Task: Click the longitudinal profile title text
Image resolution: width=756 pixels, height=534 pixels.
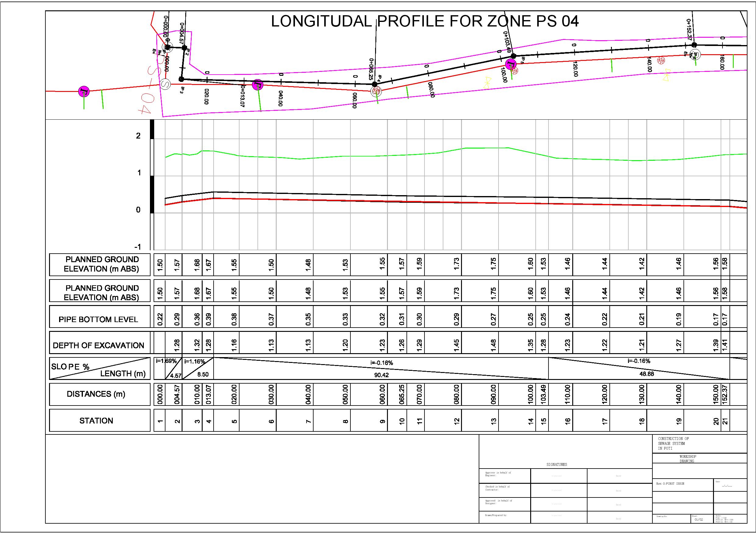Action: point(424,21)
